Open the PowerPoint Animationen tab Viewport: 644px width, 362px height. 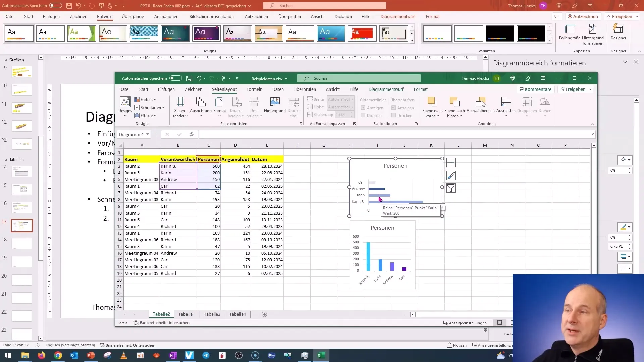click(166, 17)
